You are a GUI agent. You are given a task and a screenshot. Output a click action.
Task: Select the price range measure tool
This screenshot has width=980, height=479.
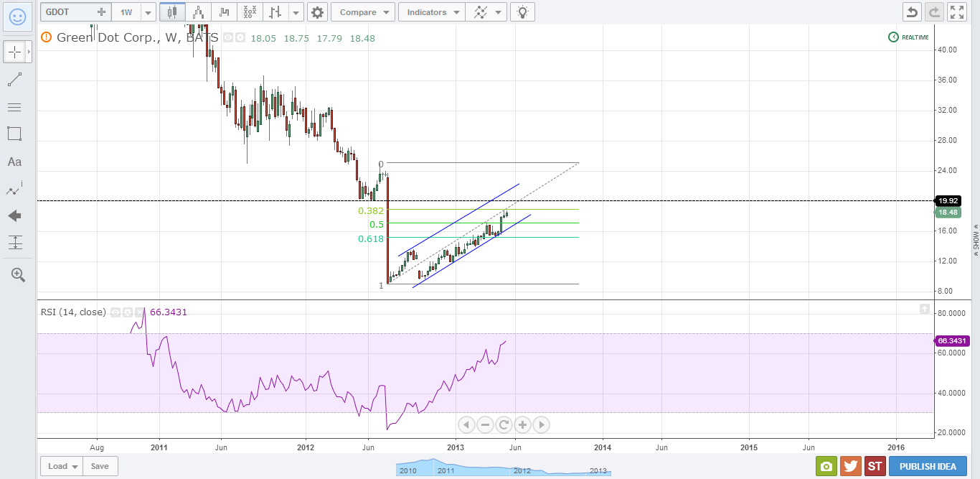click(x=14, y=243)
